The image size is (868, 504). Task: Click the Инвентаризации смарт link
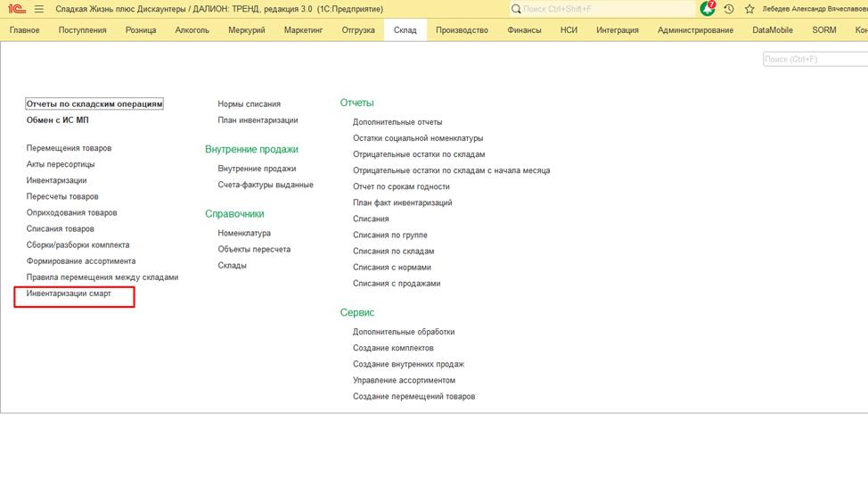(x=69, y=293)
